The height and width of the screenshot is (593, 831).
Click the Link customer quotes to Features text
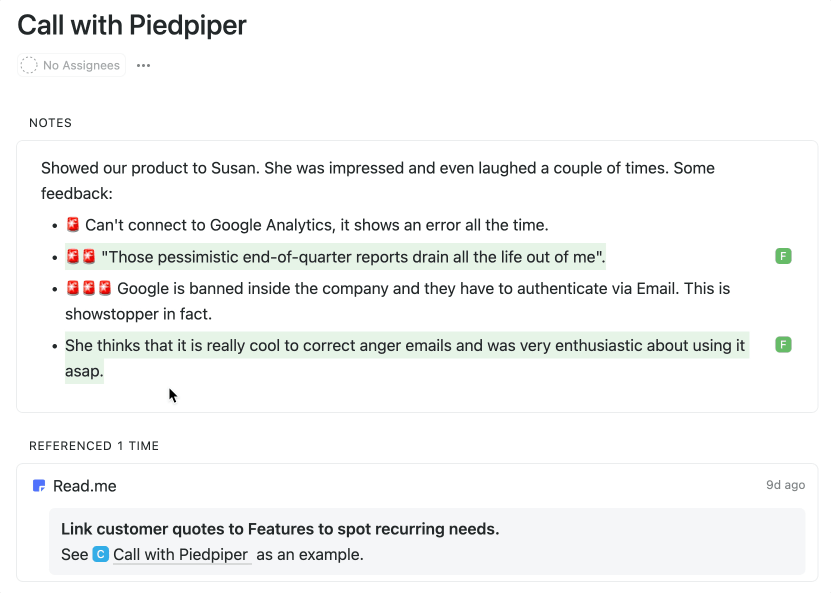point(280,529)
